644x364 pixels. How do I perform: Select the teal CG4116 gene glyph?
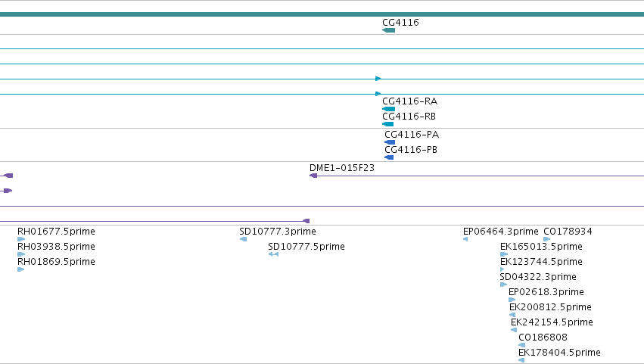click(388, 30)
